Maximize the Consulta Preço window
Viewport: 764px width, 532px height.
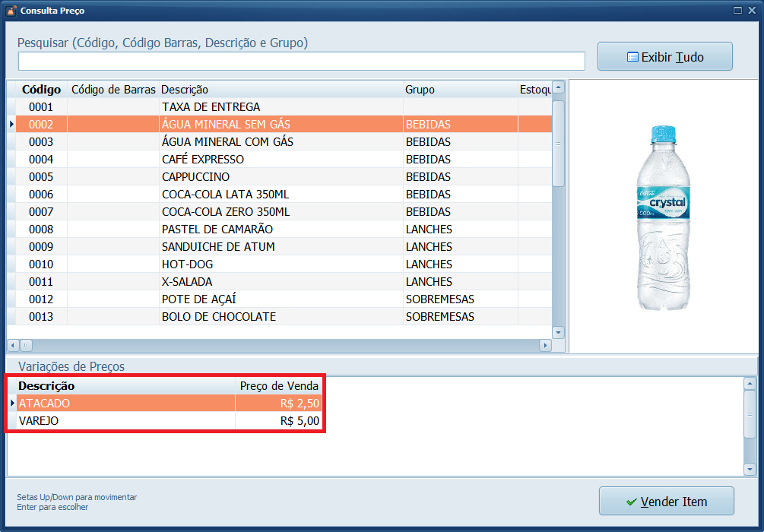[737, 11]
